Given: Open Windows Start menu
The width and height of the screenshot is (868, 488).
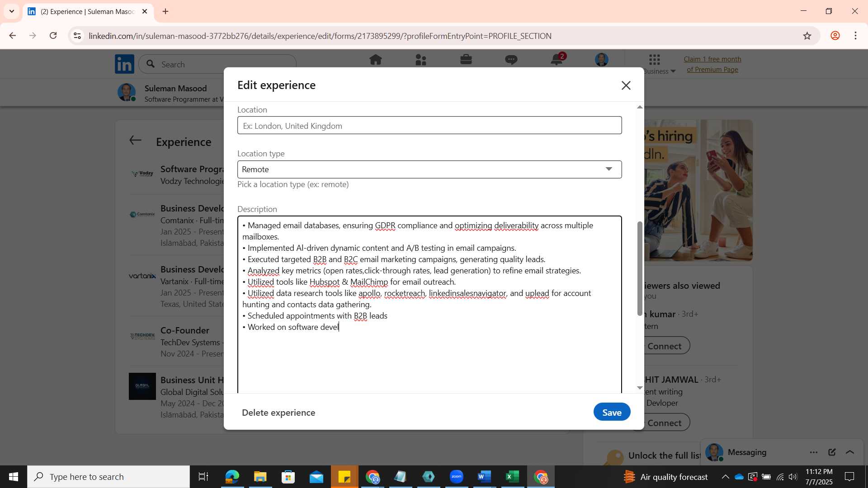Looking at the screenshot, I should coord(14,477).
